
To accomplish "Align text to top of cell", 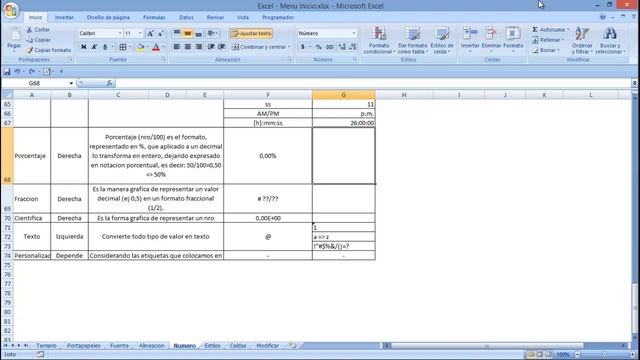I will coord(177,33).
